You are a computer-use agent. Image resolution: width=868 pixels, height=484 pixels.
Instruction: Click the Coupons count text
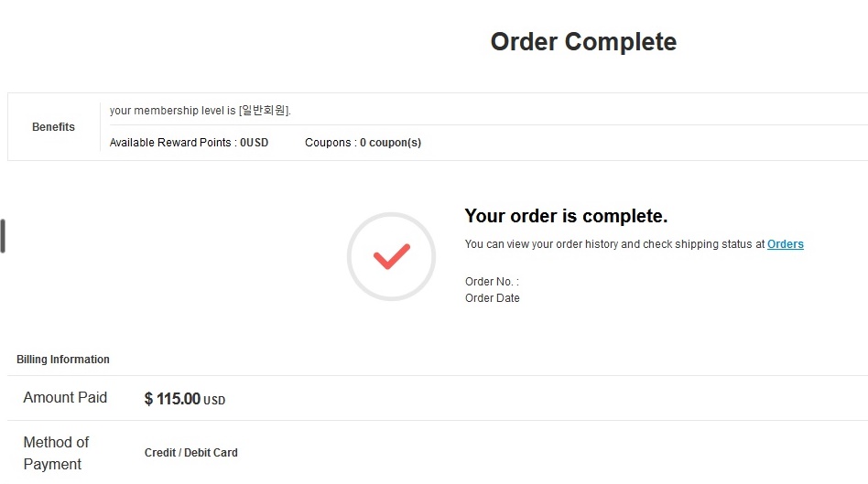tap(363, 142)
